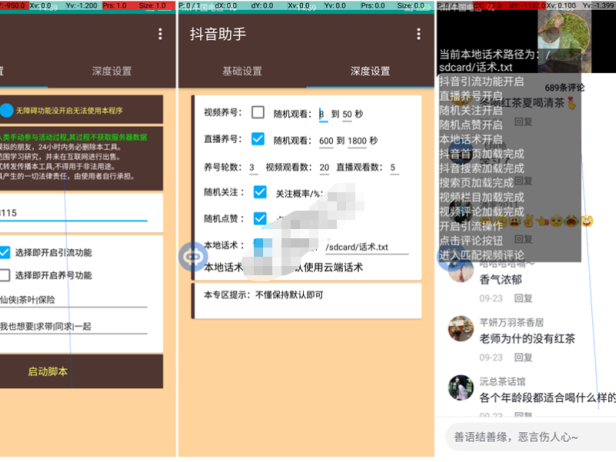Edit 直播观看数 value 5
The image size is (616, 462).
tap(394, 167)
